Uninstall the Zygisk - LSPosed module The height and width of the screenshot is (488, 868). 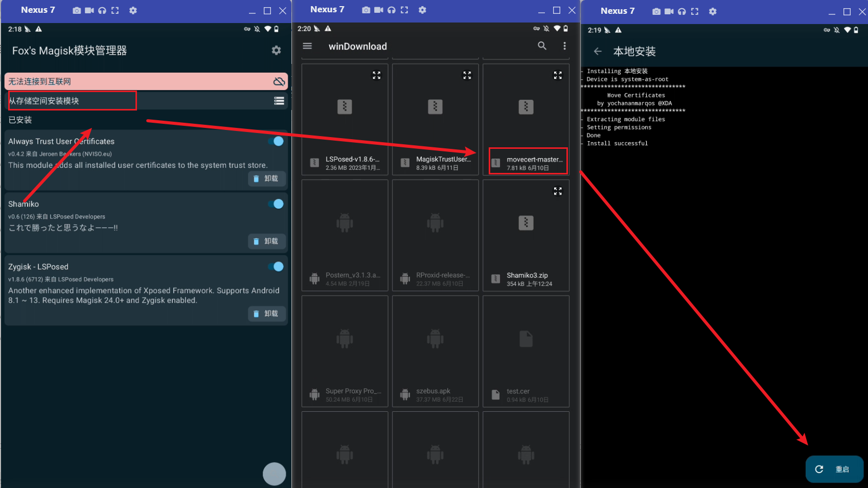click(266, 314)
